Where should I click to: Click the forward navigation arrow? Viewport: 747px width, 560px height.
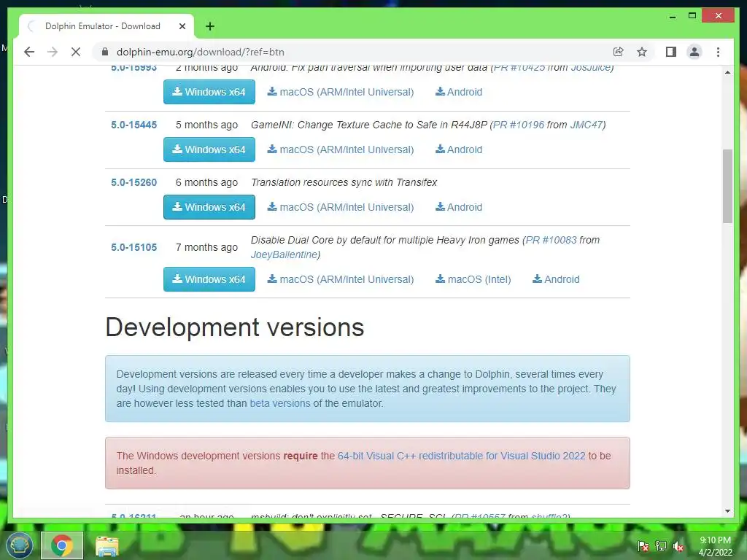coord(53,52)
